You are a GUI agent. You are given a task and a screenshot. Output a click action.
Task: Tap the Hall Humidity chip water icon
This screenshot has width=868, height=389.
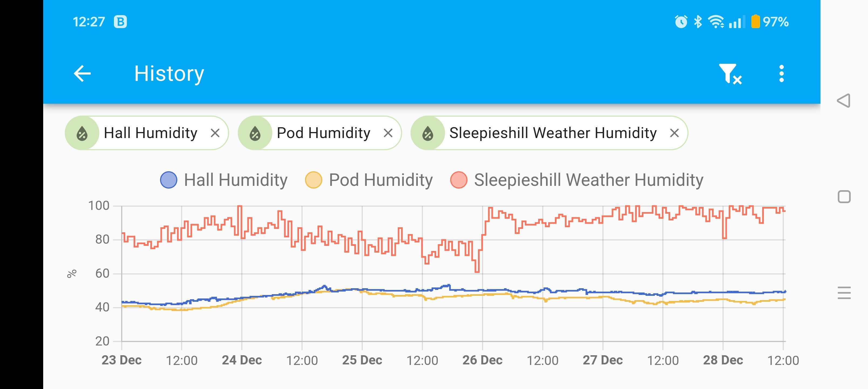point(82,133)
